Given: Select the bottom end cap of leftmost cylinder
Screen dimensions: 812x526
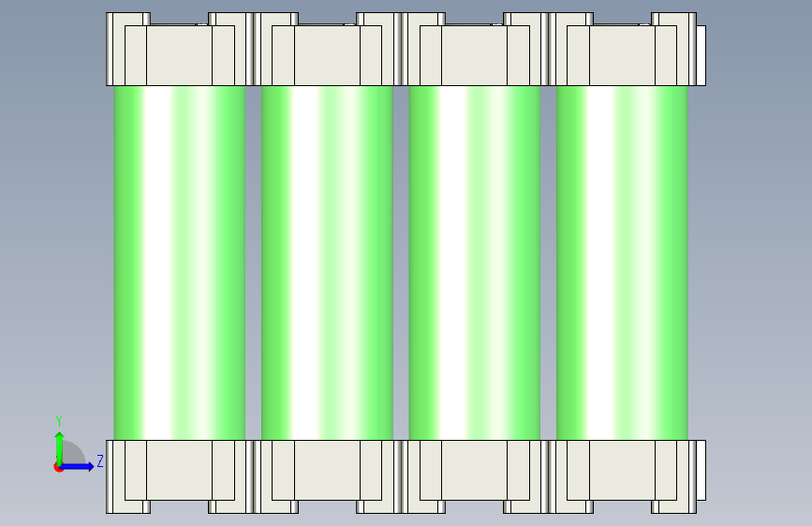Looking at the screenshot, I should pos(179,476).
